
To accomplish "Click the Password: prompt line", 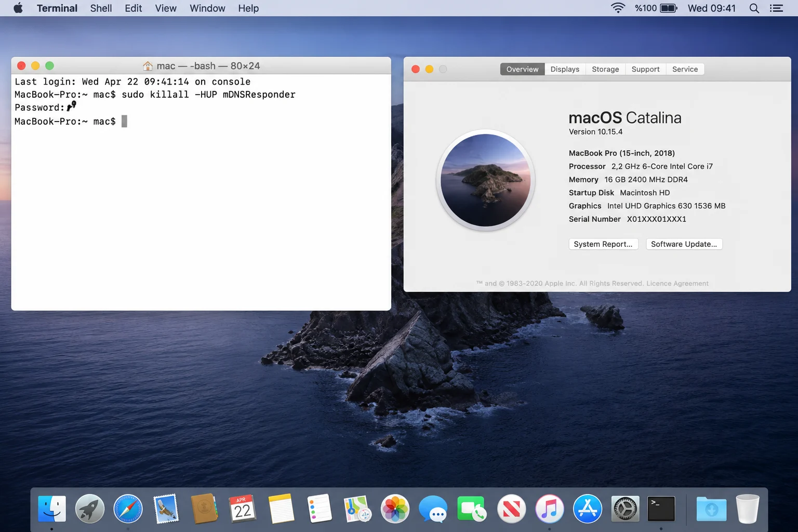I will (x=46, y=107).
